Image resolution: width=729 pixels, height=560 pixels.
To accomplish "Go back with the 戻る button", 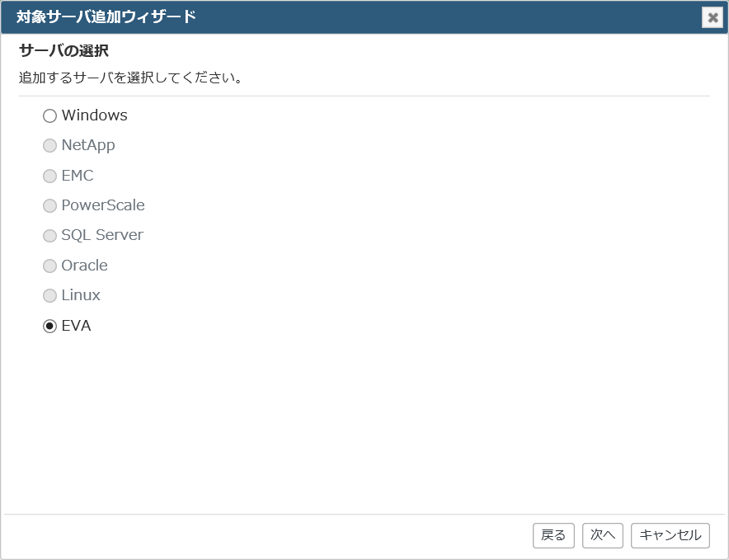I will tap(553, 535).
